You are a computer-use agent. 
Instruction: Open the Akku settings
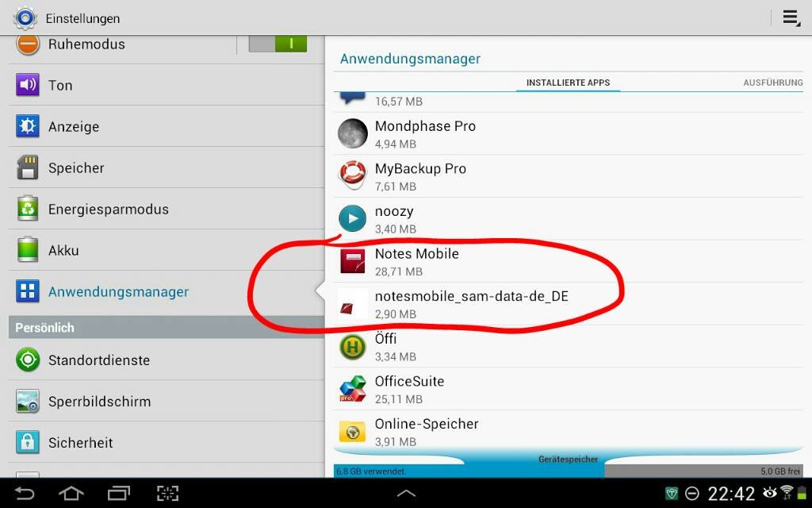[x=167, y=250]
